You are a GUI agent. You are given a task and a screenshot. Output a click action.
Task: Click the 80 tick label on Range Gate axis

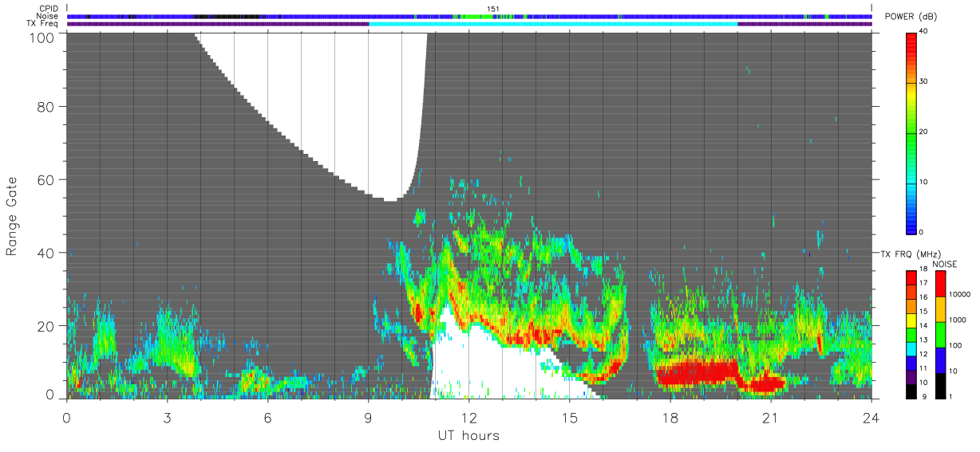[x=47, y=106]
